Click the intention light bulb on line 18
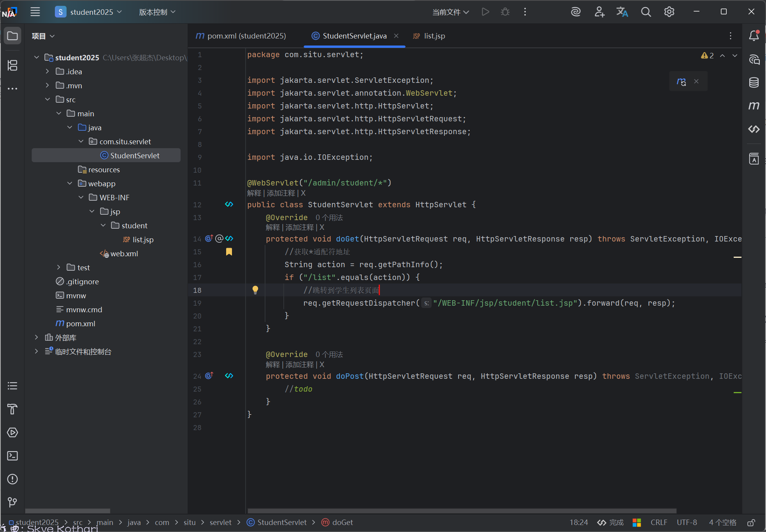The image size is (766, 532). point(255,290)
